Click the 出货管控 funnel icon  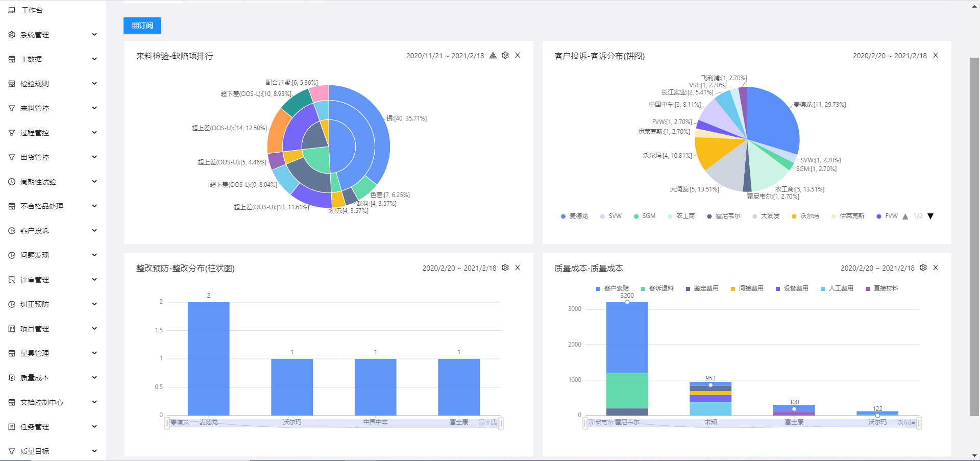(x=12, y=157)
